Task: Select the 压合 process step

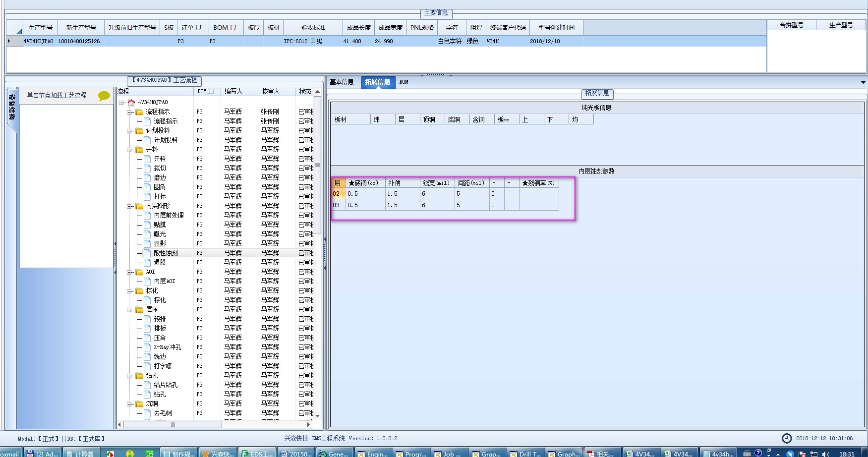Action: pos(160,338)
